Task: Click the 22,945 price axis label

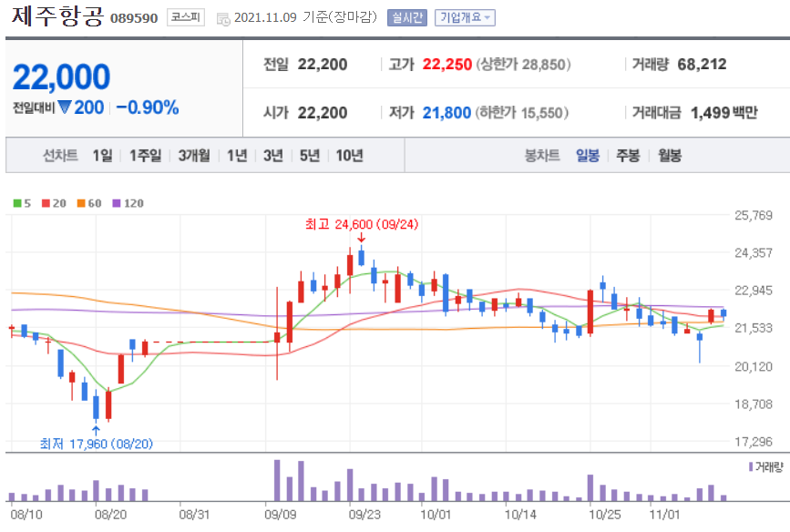Action: [x=754, y=291]
